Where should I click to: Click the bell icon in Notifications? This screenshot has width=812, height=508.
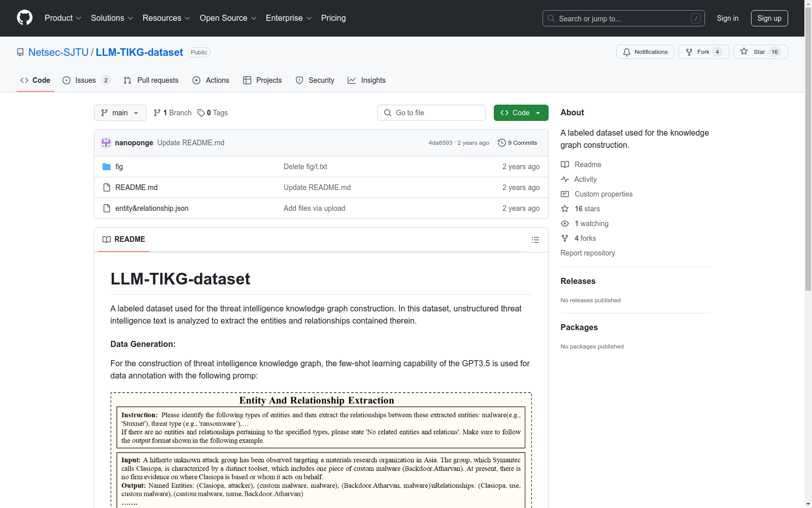[x=627, y=52]
